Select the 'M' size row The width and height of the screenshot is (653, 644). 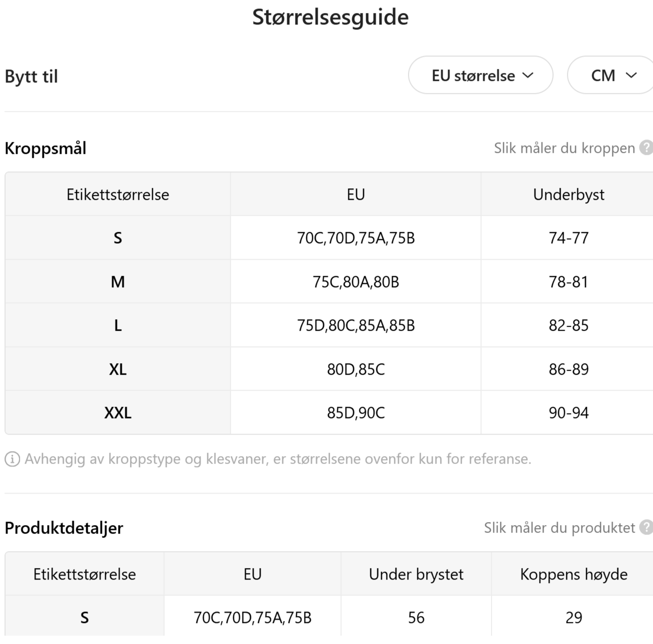click(117, 281)
